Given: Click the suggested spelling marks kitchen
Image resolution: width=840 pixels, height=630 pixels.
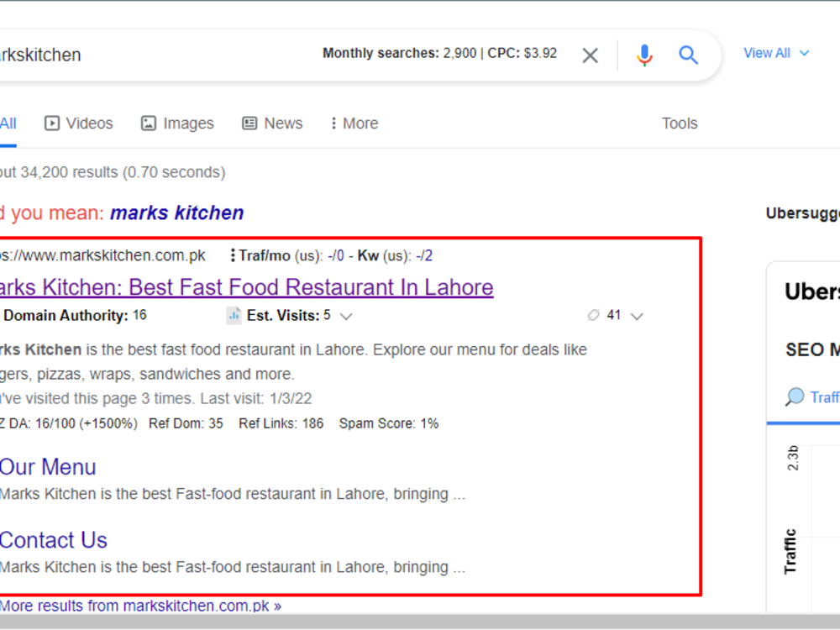Looking at the screenshot, I should coord(176,213).
